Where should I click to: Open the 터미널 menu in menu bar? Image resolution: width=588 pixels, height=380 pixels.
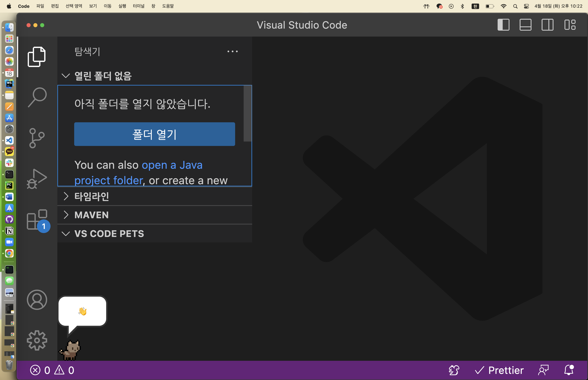pyautogui.click(x=138, y=6)
